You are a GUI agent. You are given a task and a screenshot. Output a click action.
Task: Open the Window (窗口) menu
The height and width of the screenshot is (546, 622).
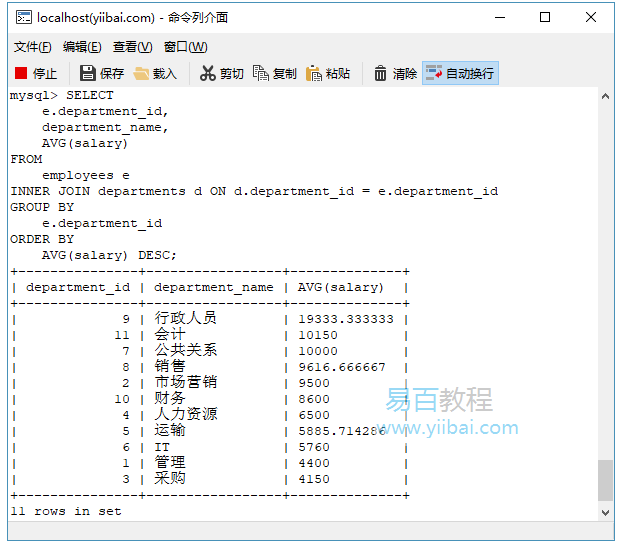(185, 47)
